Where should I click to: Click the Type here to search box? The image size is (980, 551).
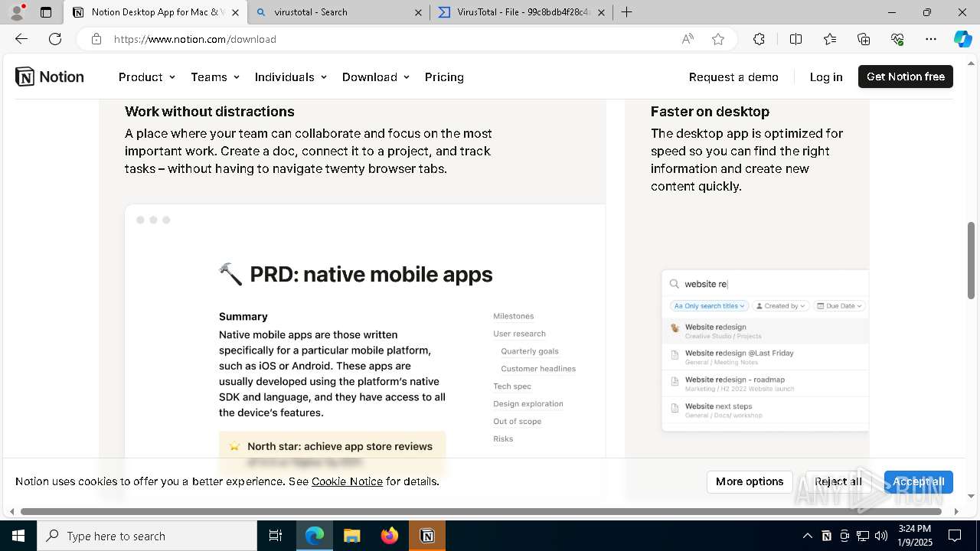147,536
